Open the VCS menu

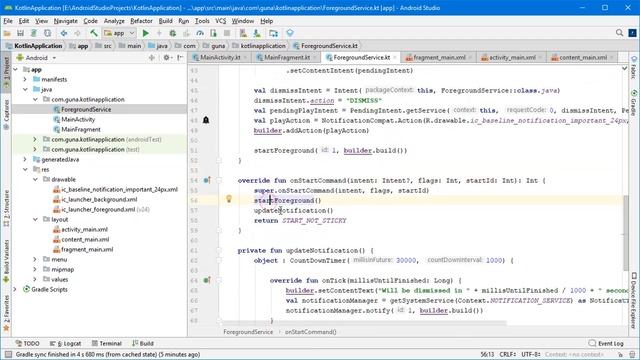click(220, 21)
